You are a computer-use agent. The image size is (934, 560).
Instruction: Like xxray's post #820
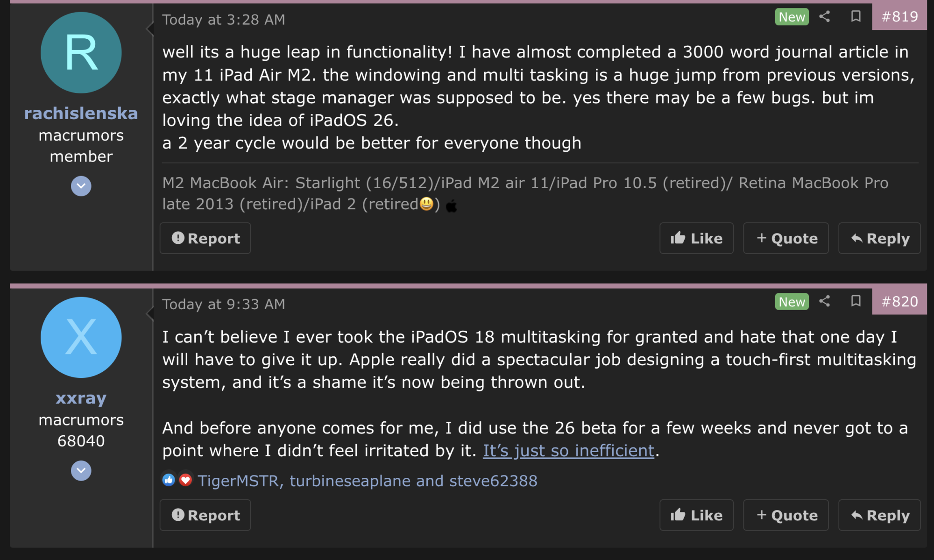[696, 515]
